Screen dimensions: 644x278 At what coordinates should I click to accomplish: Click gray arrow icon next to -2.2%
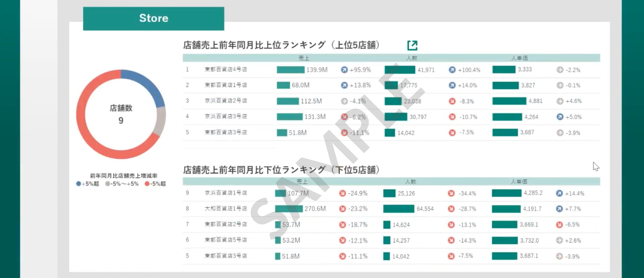[x=560, y=70]
